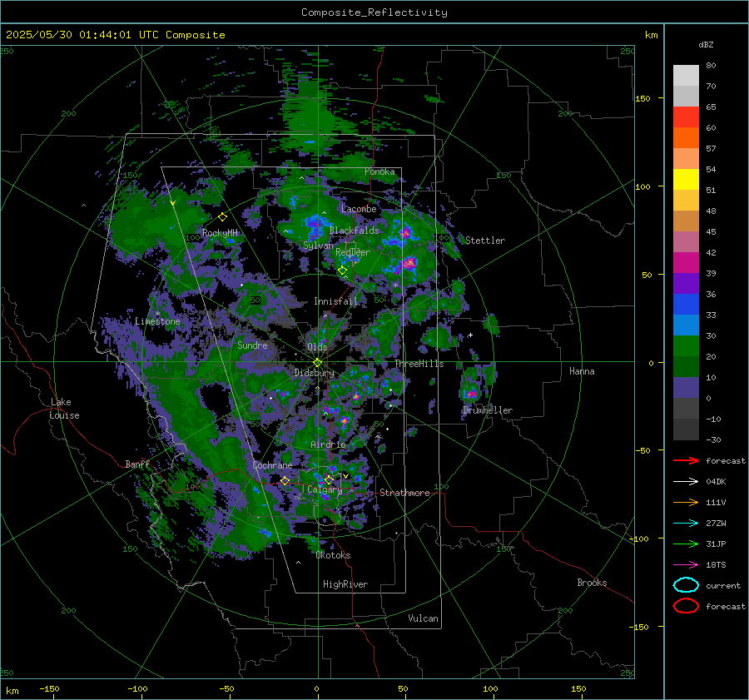Select the light blue 30 dBZ swatch

(x=686, y=325)
